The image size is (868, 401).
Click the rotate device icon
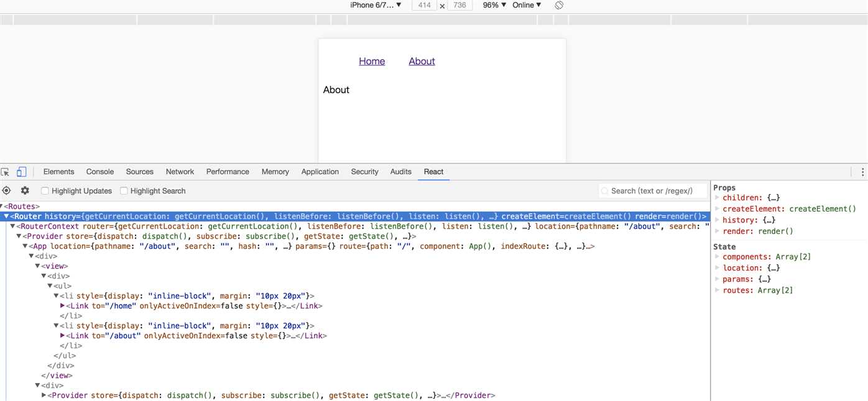click(x=559, y=5)
